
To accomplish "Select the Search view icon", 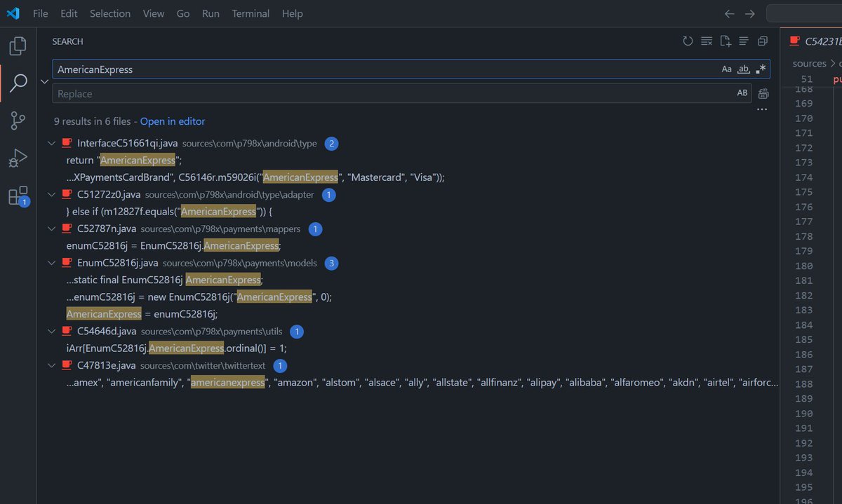I will click(18, 83).
